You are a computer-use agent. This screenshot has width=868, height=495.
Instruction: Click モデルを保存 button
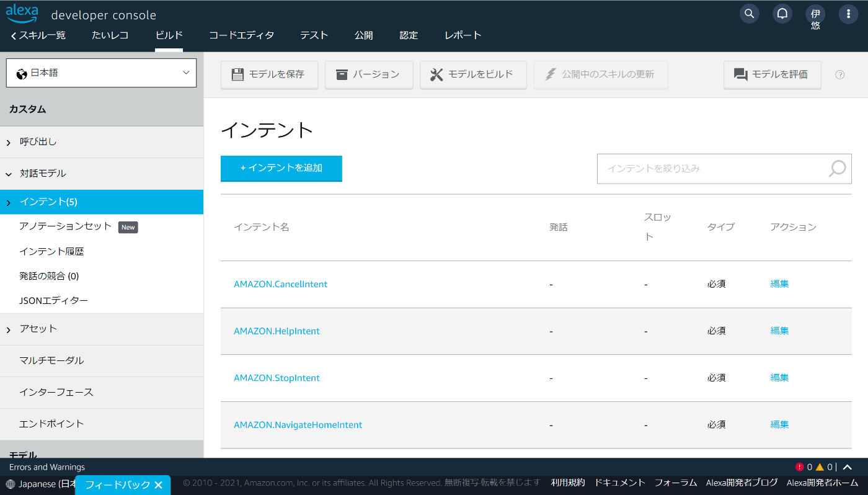[269, 74]
